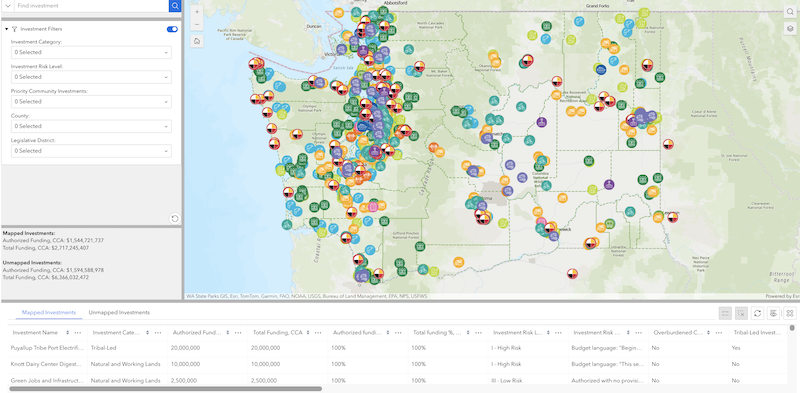Screen dimensions: 800x393
Task: Zoom out on the map
Action: click(197, 24)
